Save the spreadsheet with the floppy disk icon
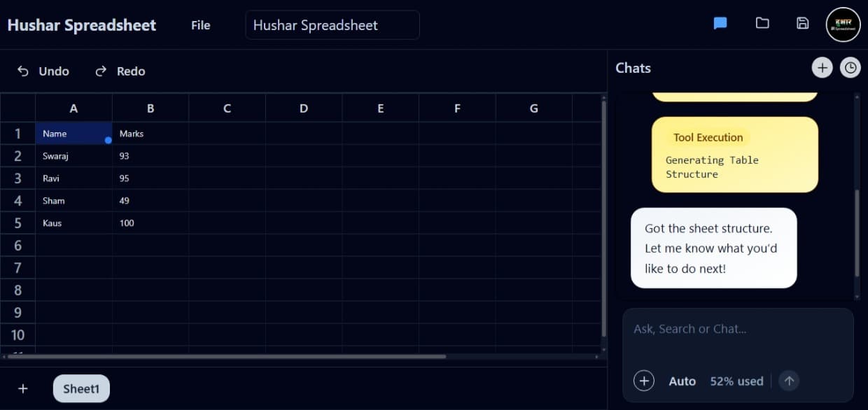This screenshot has height=410, width=868. tap(802, 23)
